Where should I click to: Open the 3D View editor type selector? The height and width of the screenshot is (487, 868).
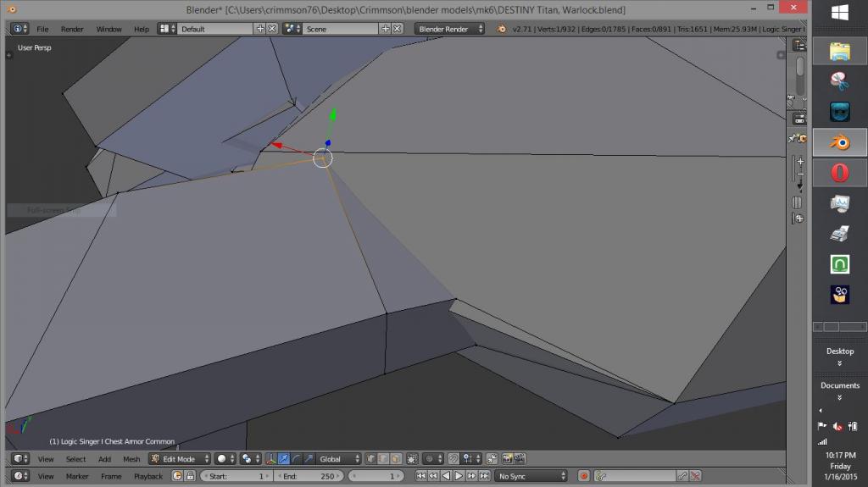coord(20,459)
